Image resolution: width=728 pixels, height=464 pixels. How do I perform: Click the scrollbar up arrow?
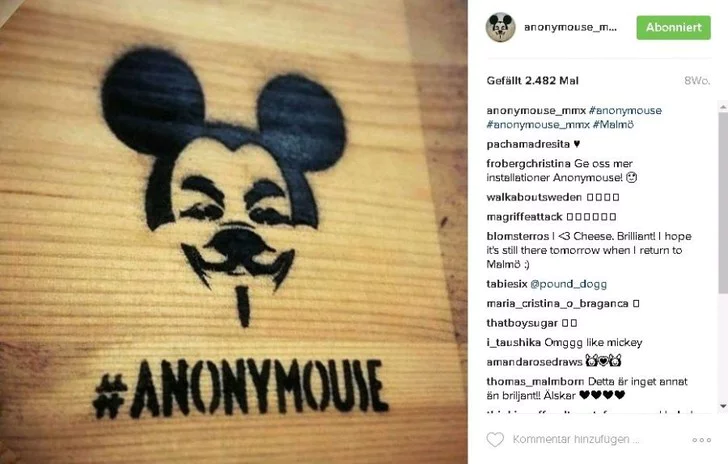point(723,107)
